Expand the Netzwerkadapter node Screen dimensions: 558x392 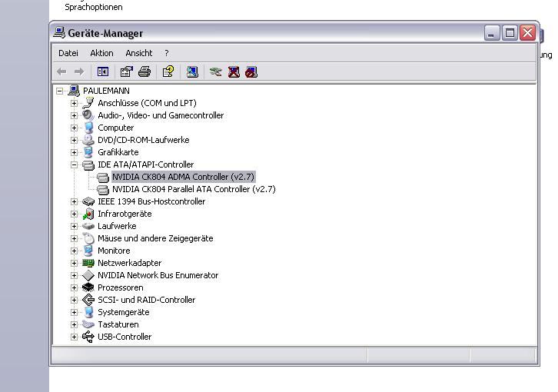point(74,263)
